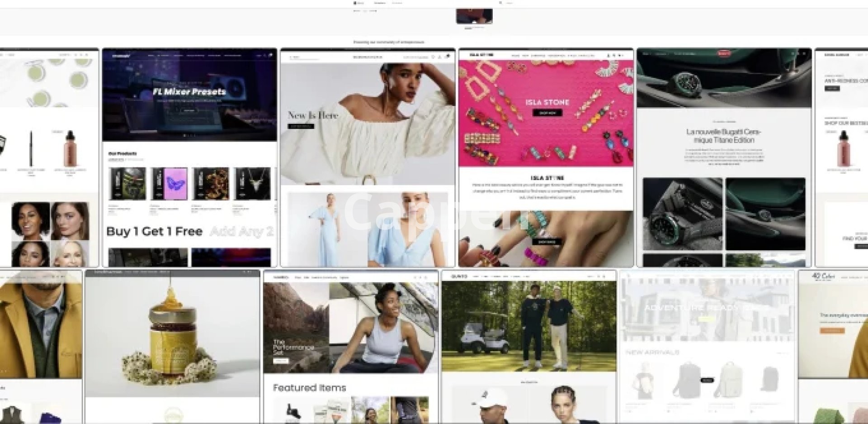This screenshot has width=868, height=424.
Task: Click button under The Performance Set text
Action: tap(280, 361)
